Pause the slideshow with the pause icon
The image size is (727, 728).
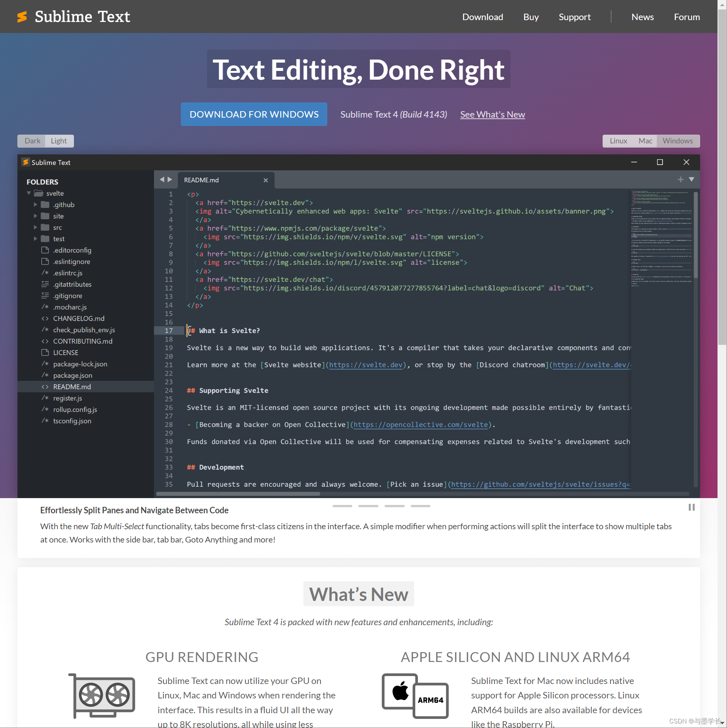click(x=691, y=507)
